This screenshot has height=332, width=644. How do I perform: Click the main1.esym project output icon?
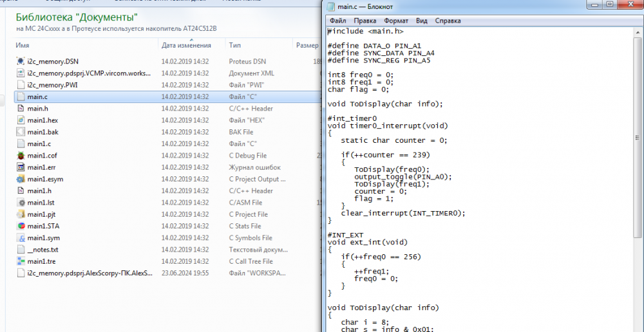[x=21, y=180]
